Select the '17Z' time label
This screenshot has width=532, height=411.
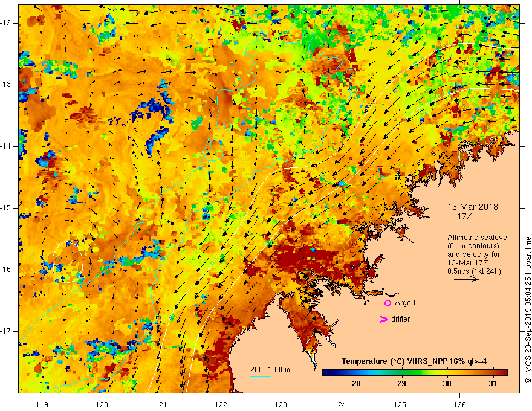pos(464,216)
